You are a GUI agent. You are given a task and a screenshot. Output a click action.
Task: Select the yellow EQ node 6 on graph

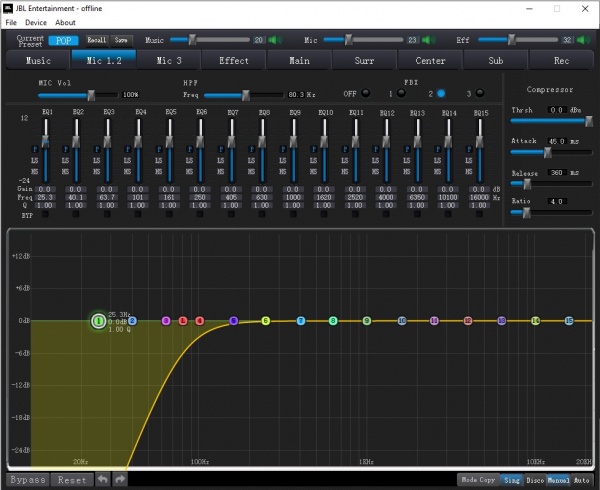click(266, 321)
